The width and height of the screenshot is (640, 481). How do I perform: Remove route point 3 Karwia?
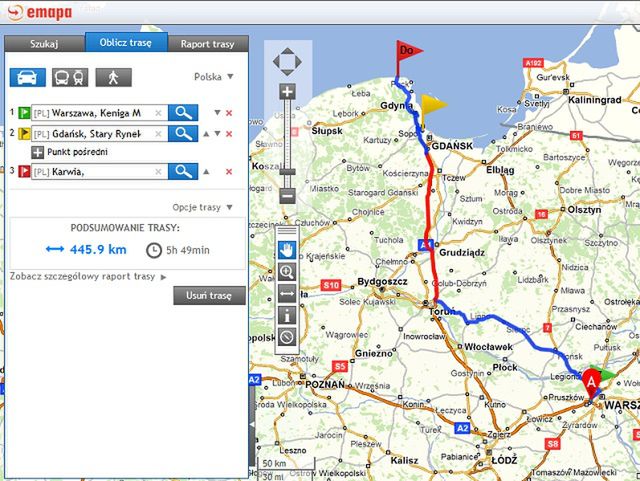[229, 172]
